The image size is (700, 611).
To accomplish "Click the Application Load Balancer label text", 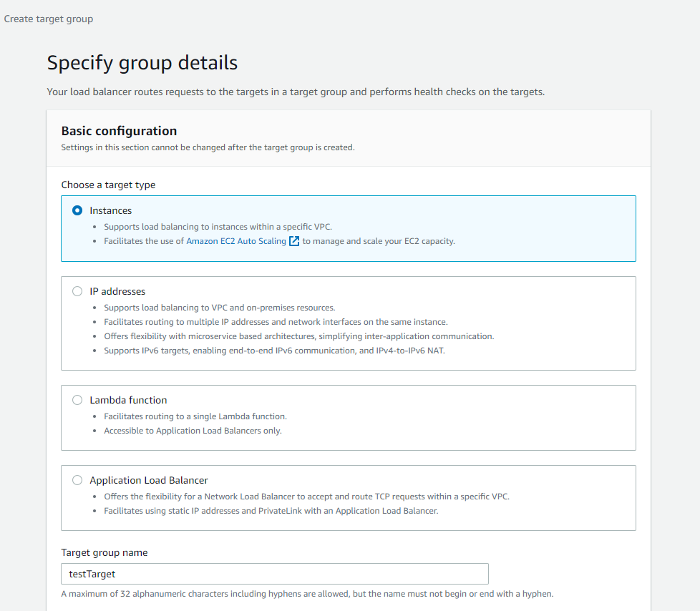I will (x=149, y=480).
